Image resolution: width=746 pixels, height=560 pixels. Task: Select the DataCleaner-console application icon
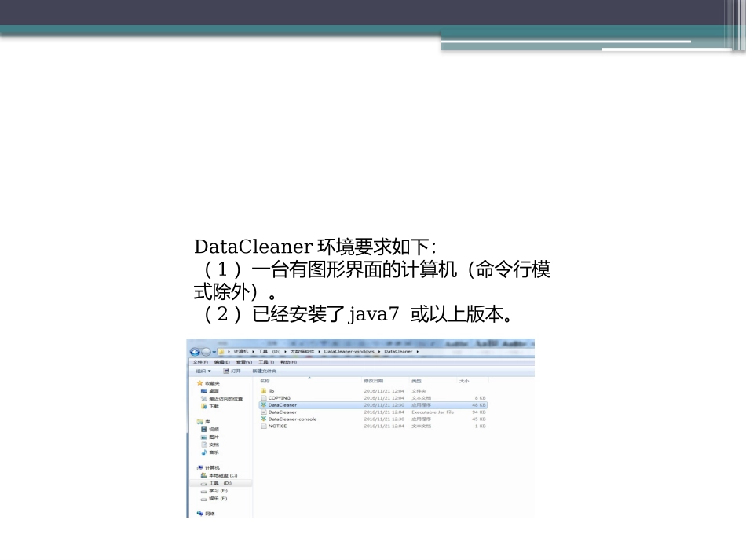pos(264,419)
